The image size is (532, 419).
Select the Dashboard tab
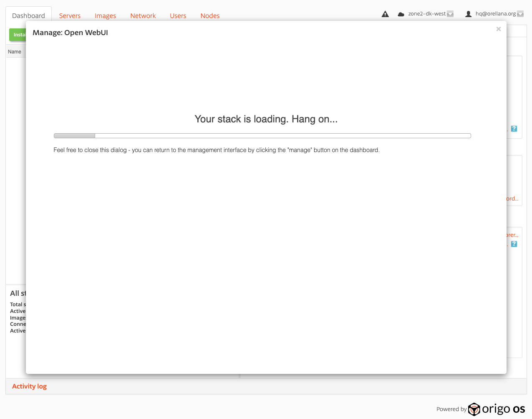click(x=28, y=16)
